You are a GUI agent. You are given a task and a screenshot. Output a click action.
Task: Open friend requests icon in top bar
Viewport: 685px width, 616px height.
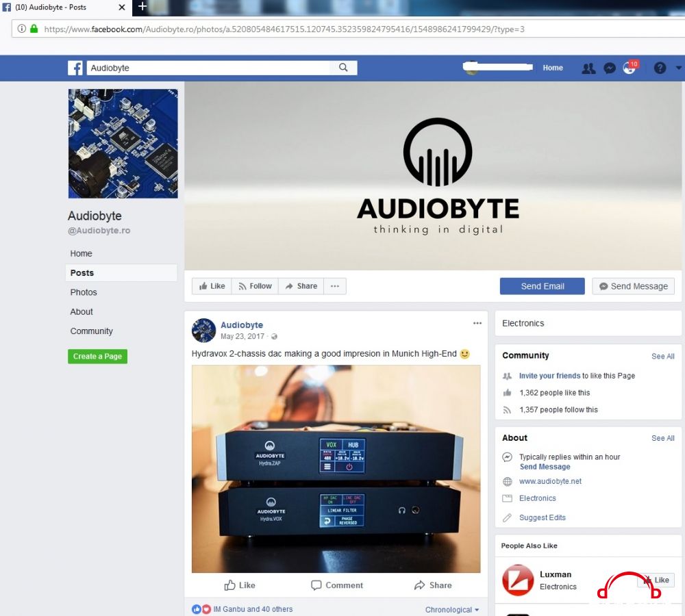pyautogui.click(x=588, y=68)
